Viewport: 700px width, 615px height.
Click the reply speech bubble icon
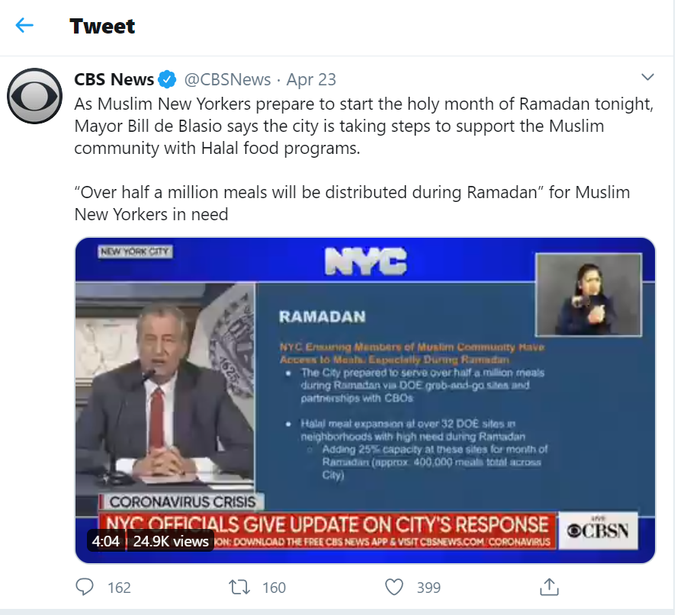(x=85, y=587)
